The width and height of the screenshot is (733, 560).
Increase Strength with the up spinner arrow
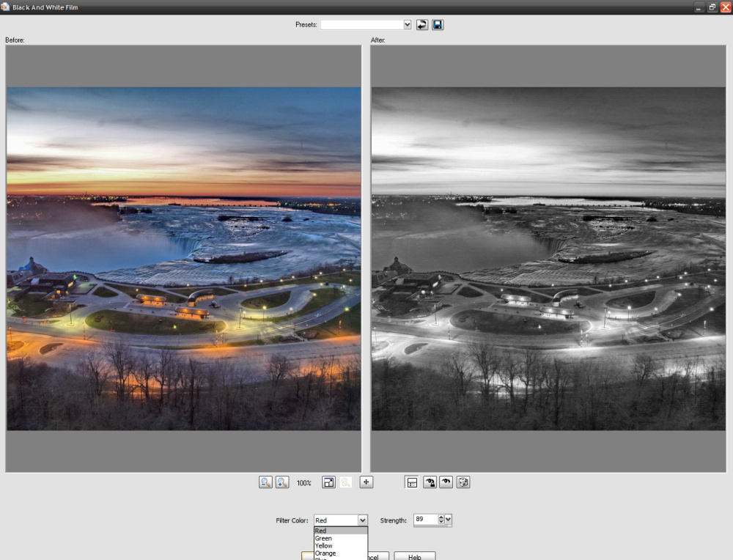pos(441,517)
